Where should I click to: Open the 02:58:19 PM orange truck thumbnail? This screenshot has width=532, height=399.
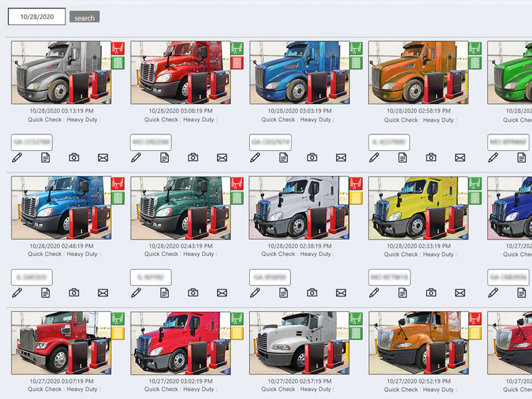pos(418,72)
